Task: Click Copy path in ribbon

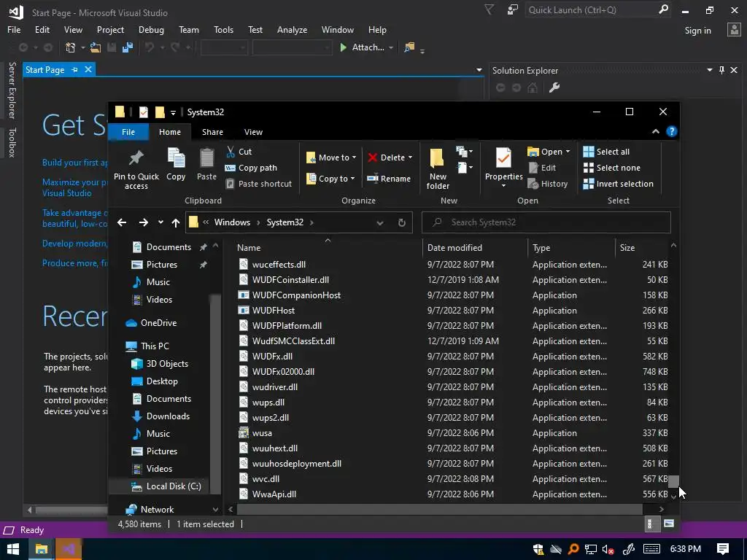Action: (251, 168)
